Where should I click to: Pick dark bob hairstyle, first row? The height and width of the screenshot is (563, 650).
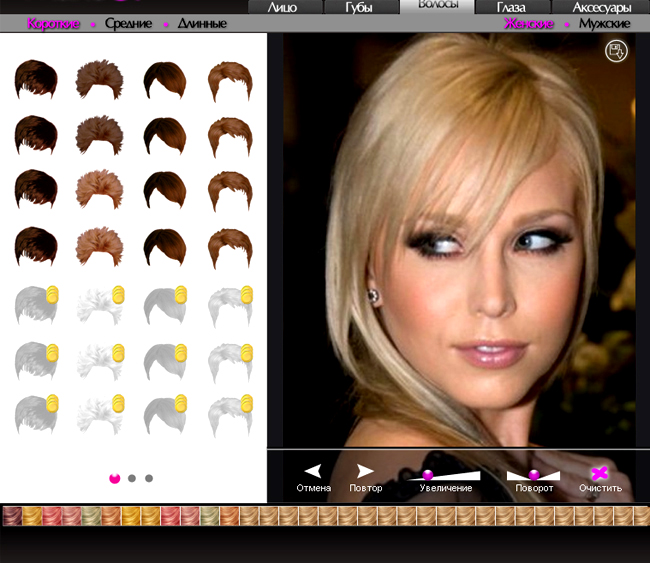point(165,80)
